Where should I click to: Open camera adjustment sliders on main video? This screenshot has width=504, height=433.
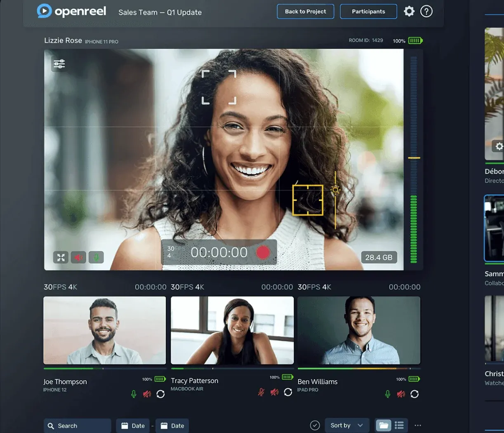click(59, 64)
